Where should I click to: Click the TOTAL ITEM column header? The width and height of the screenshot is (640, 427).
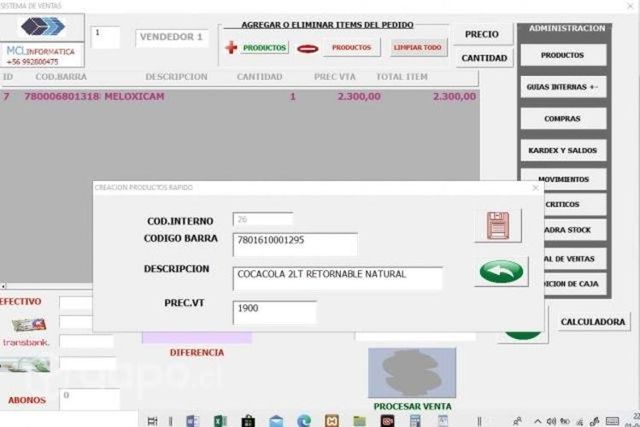(x=402, y=77)
